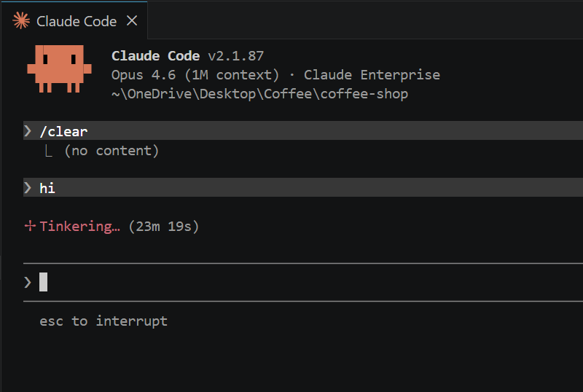The image size is (583, 392).
Task: Click the Claude starburst icon in the tab
Action: [21, 20]
